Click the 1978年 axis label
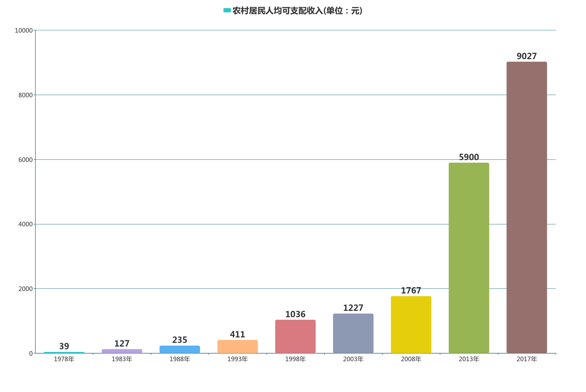 click(64, 359)
